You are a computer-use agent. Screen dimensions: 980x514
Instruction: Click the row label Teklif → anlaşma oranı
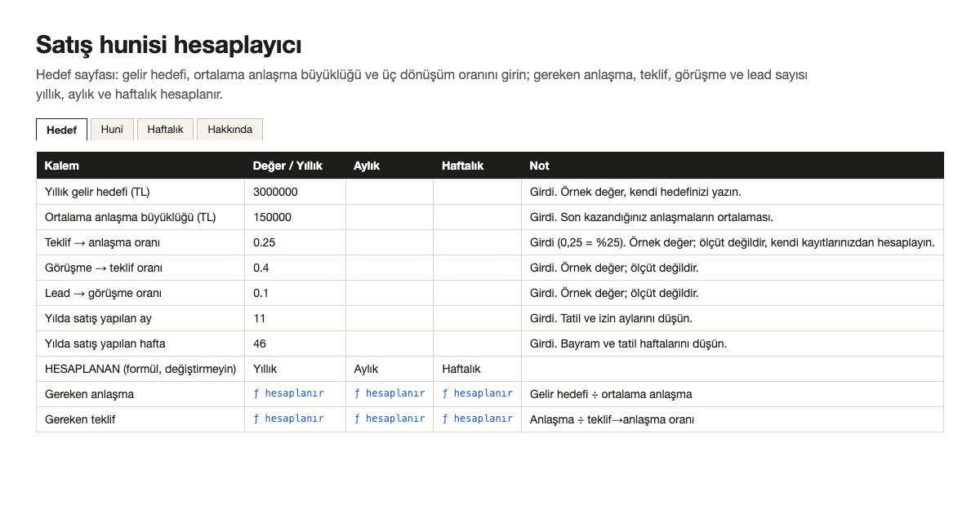coord(102,242)
